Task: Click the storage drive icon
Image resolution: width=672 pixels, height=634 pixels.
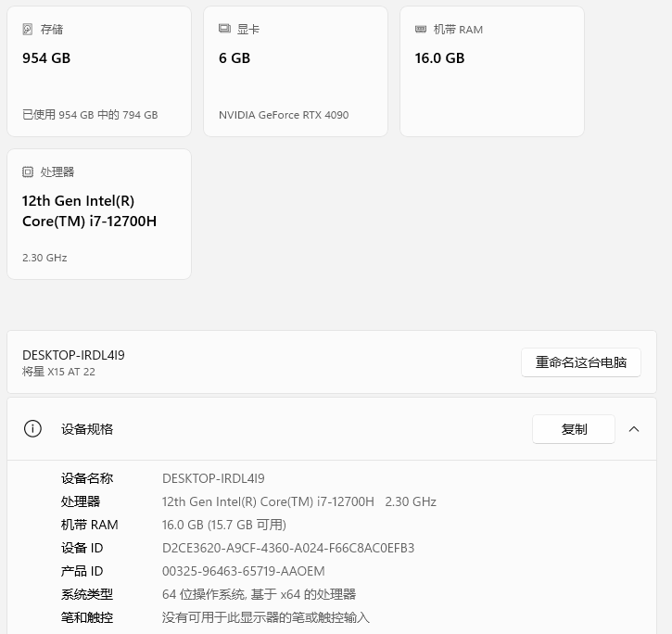Action: click(28, 30)
